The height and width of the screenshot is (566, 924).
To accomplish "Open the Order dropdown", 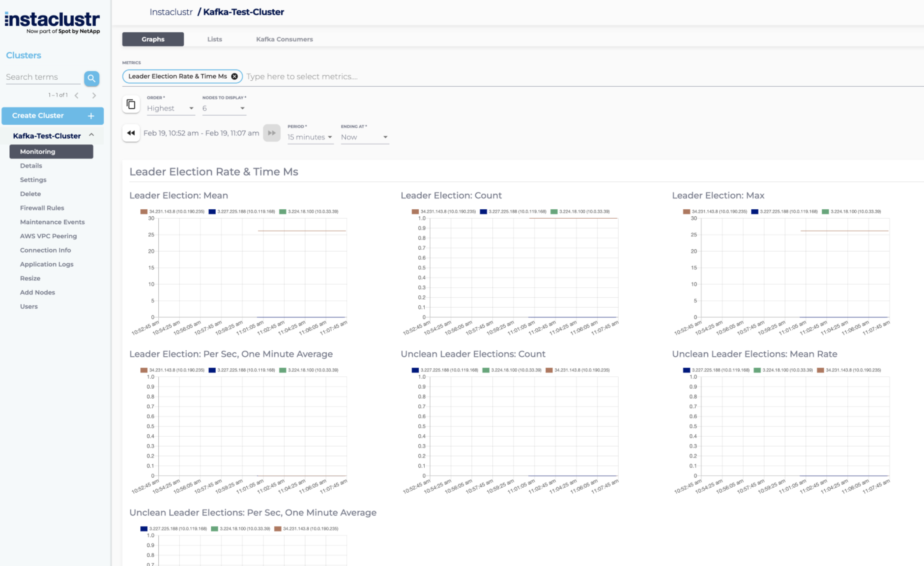I will (x=171, y=108).
